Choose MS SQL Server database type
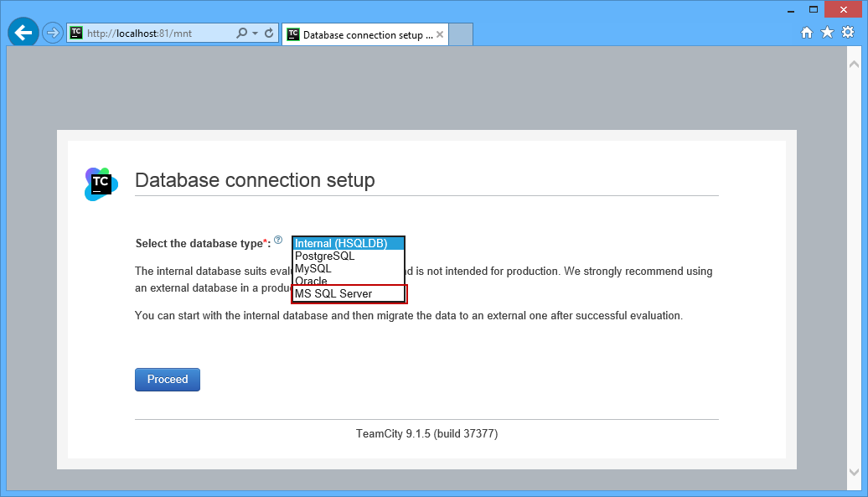The image size is (868, 497). (x=349, y=294)
